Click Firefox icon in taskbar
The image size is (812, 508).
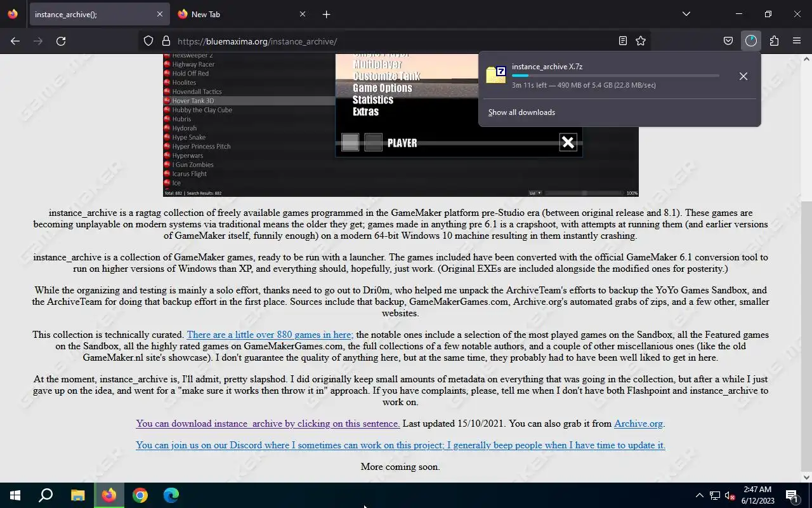coord(109,495)
